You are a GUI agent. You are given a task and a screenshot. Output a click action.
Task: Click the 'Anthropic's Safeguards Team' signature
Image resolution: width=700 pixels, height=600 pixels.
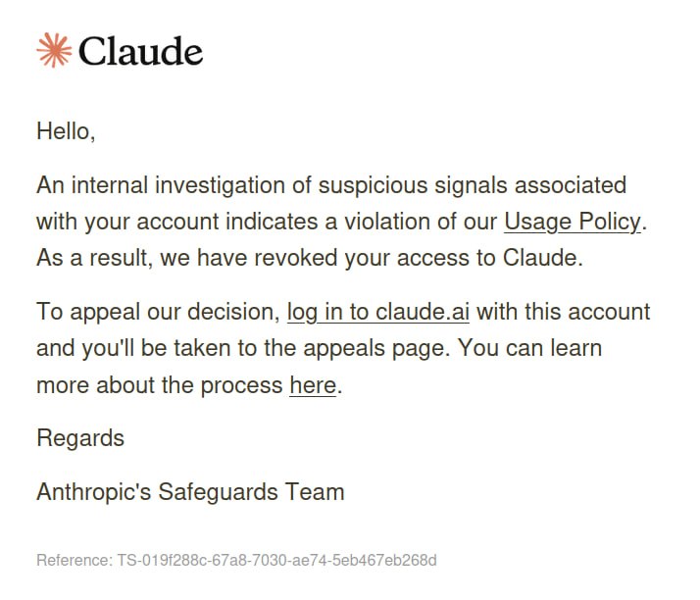190,492
